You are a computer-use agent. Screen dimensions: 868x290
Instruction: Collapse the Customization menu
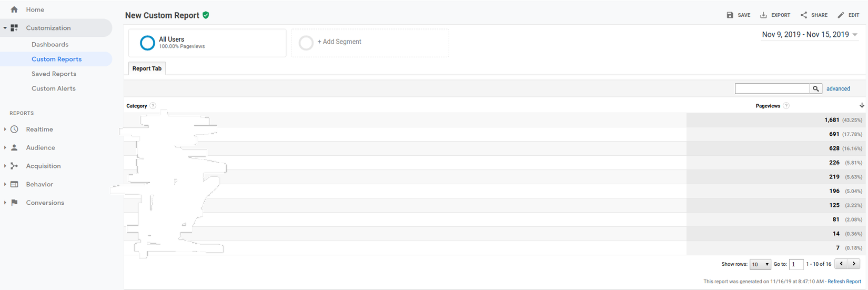pos(5,28)
